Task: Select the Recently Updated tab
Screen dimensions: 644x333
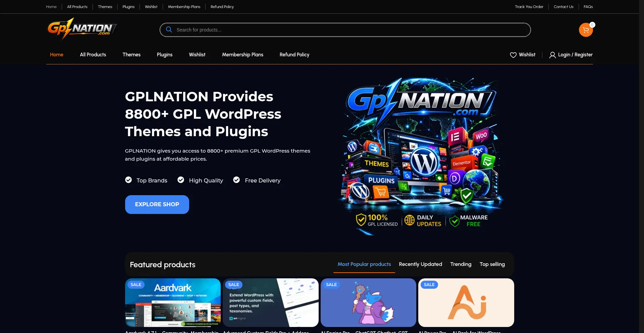Action: (x=420, y=264)
